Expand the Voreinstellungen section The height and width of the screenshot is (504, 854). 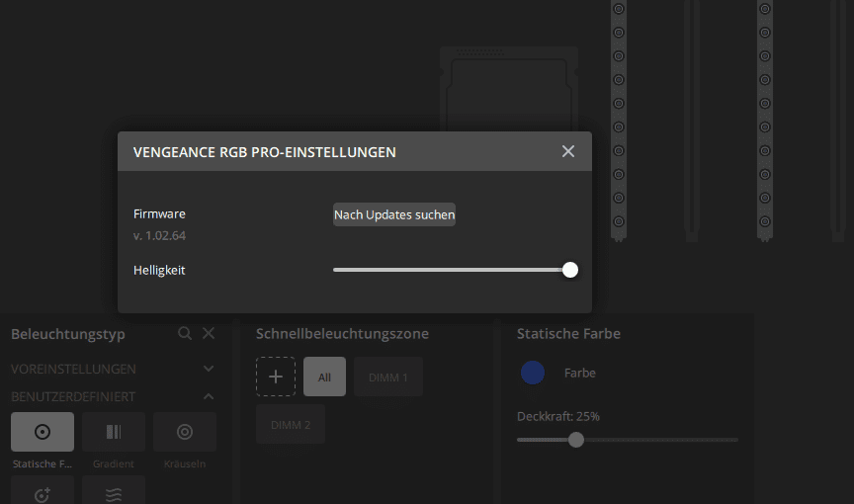coord(209,369)
